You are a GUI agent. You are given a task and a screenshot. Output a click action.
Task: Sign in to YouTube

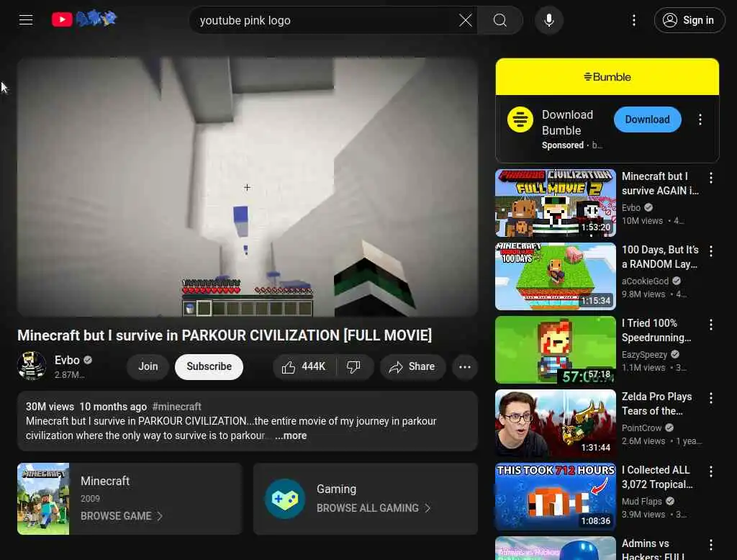click(x=689, y=20)
